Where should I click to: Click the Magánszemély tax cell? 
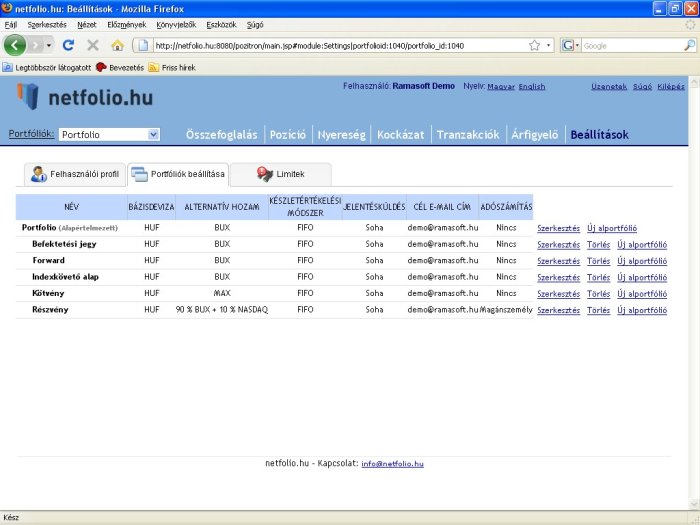point(506,309)
